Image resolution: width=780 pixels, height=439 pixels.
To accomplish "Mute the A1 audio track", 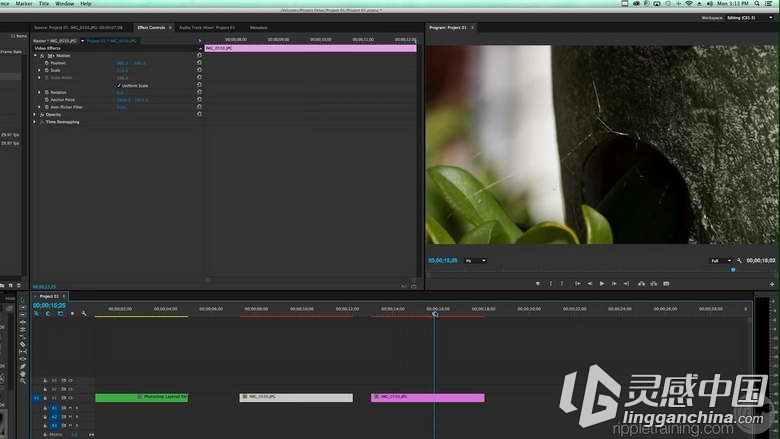I will [71, 408].
